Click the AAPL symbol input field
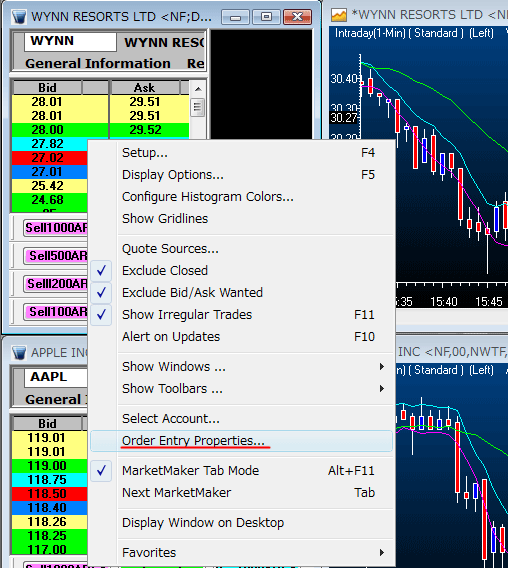 tap(56, 377)
